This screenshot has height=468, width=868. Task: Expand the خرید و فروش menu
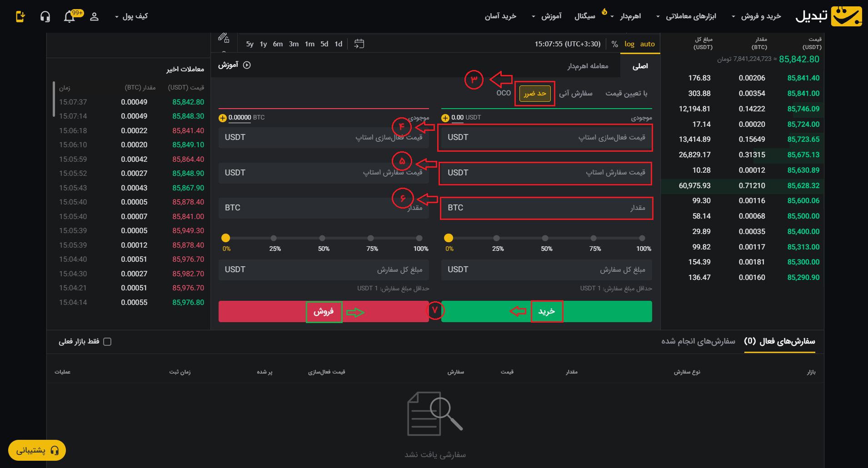[x=756, y=16]
